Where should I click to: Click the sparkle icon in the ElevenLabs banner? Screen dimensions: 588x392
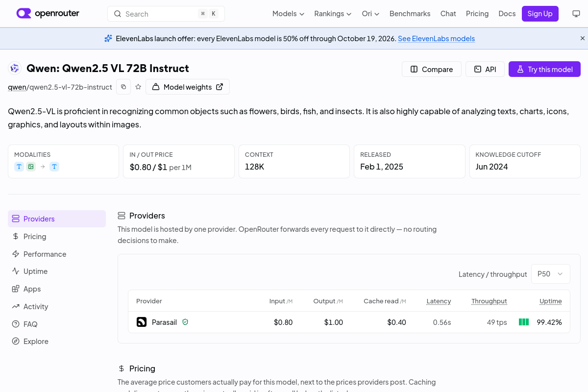tap(108, 38)
